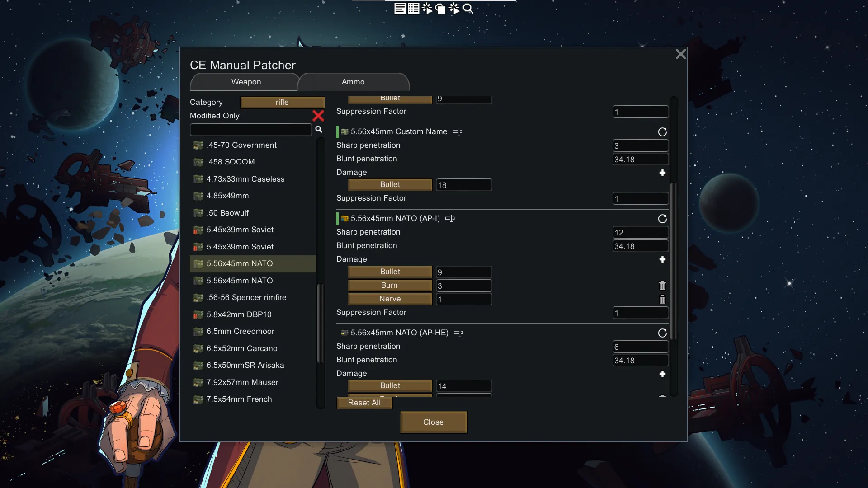Open the Category rife dropdown

282,102
